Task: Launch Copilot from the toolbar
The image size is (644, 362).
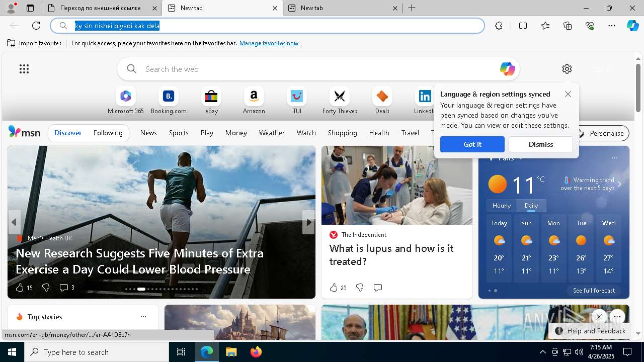Action: [x=632, y=26]
